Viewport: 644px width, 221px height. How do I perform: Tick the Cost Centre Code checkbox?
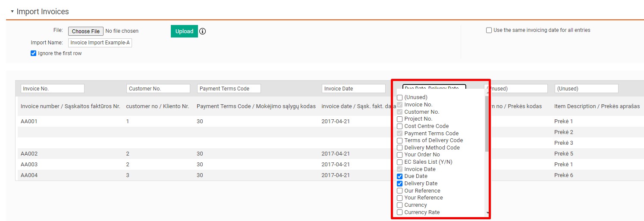pos(399,126)
